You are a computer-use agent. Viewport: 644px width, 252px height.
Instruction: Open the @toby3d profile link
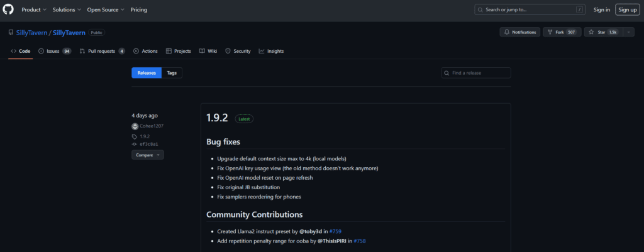(311, 231)
